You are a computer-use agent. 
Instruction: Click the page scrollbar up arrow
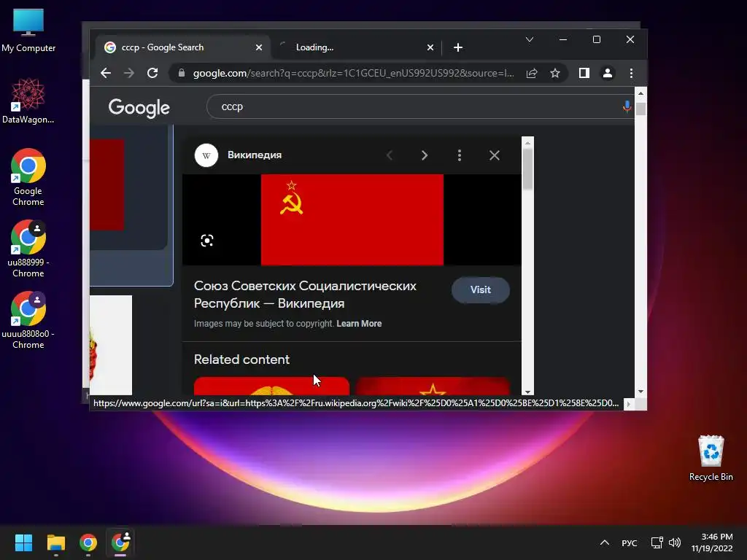(640, 93)
